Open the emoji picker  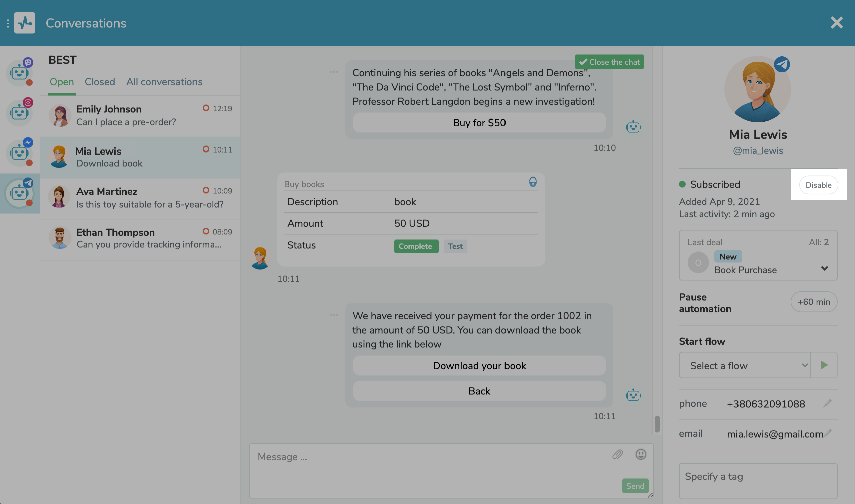pos(641,455)
